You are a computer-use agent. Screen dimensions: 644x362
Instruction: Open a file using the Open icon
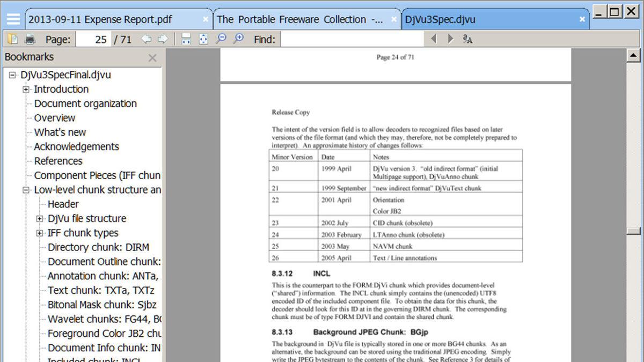pyautogui.click(x=12, y=39)
